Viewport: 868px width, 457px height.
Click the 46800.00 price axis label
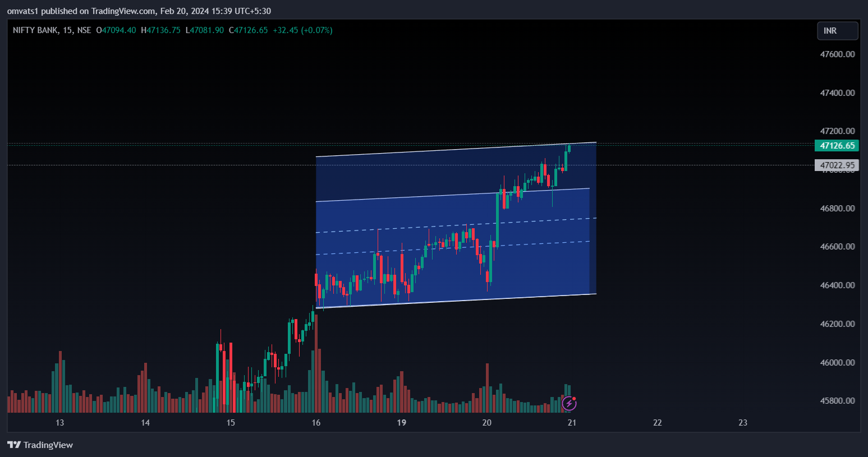pos(837,209)
